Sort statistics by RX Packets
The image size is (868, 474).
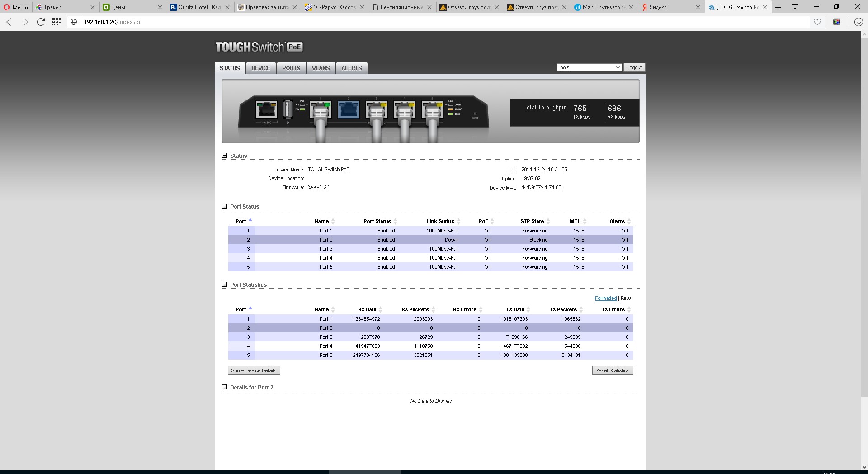click(418, 309)
